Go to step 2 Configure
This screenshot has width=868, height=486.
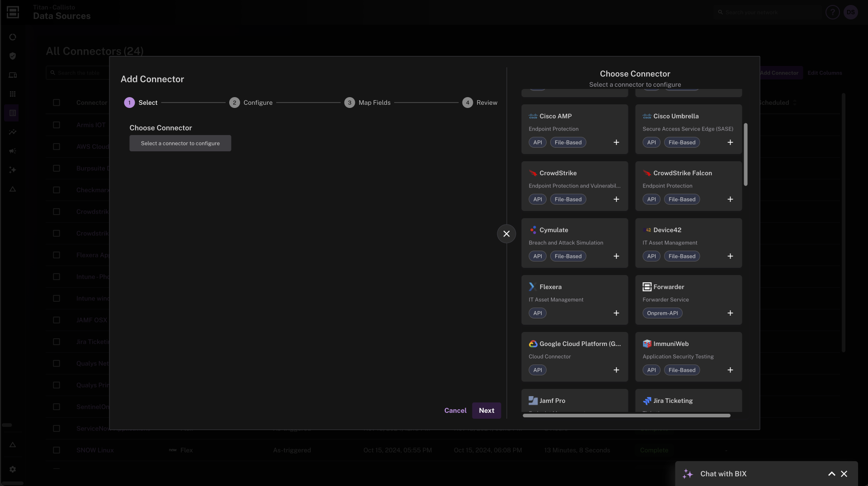pos(251,103)
